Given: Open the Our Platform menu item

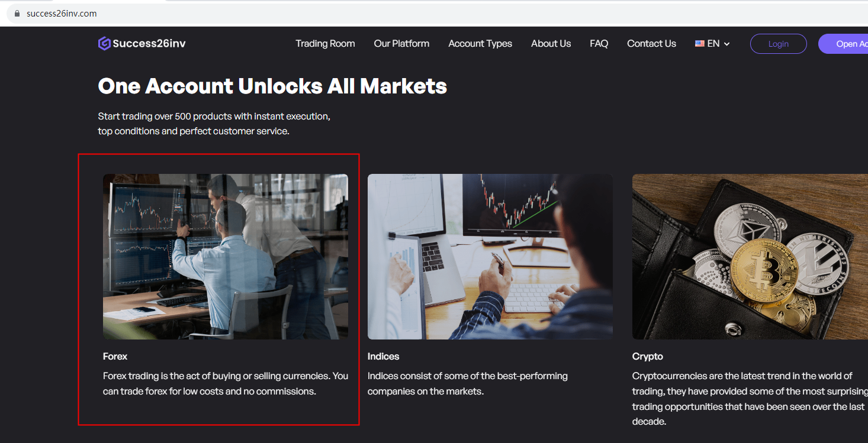Looking at the screenshot, I should [401, 44].
